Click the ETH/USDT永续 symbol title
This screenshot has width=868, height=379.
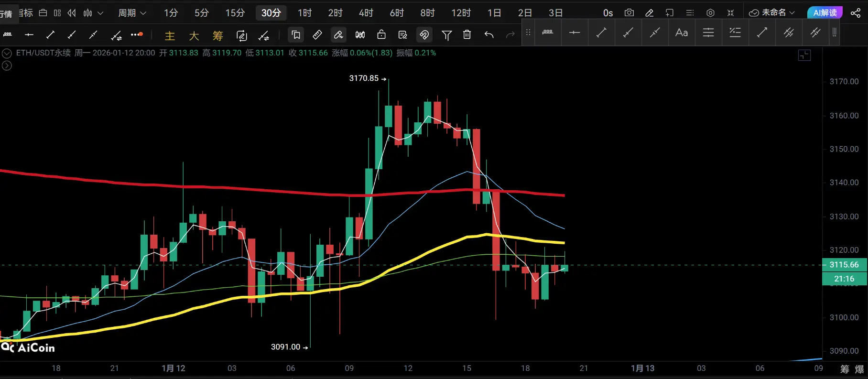(43, 53)
